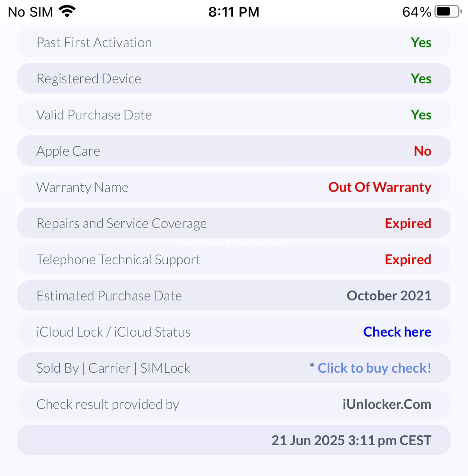Image resolution: width=468 pixels, height=476 pixels.
Task: Tap the 21 Jun 2025 timestamp row
Action: [234, 440]
